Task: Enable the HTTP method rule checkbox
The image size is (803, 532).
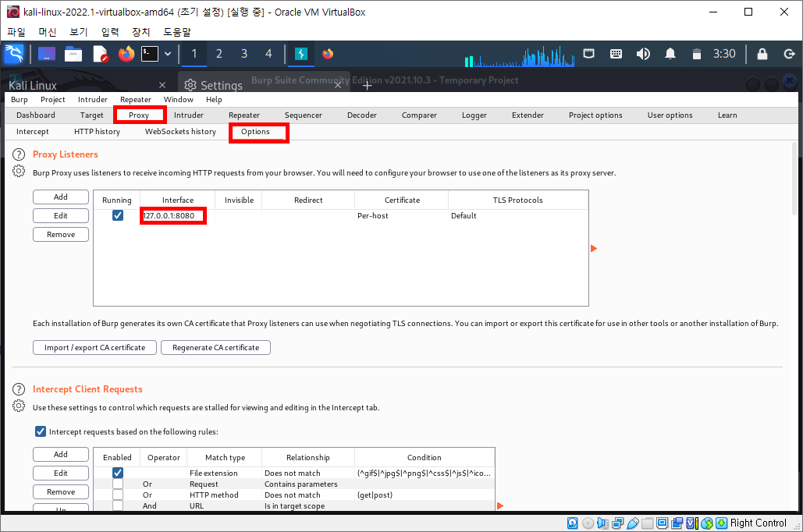Action: [118, 495]
